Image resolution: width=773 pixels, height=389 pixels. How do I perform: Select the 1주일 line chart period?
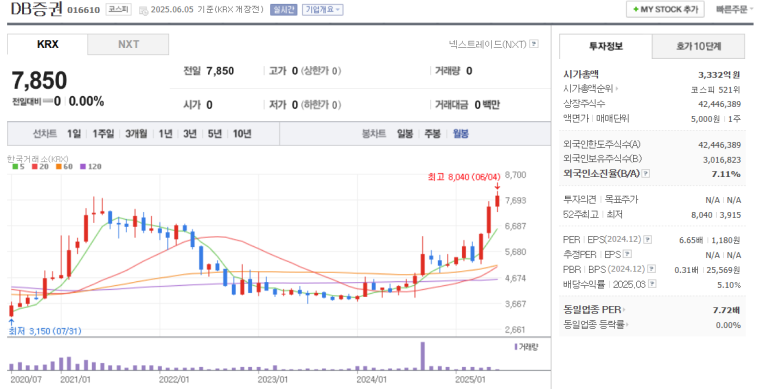point(103,134)
